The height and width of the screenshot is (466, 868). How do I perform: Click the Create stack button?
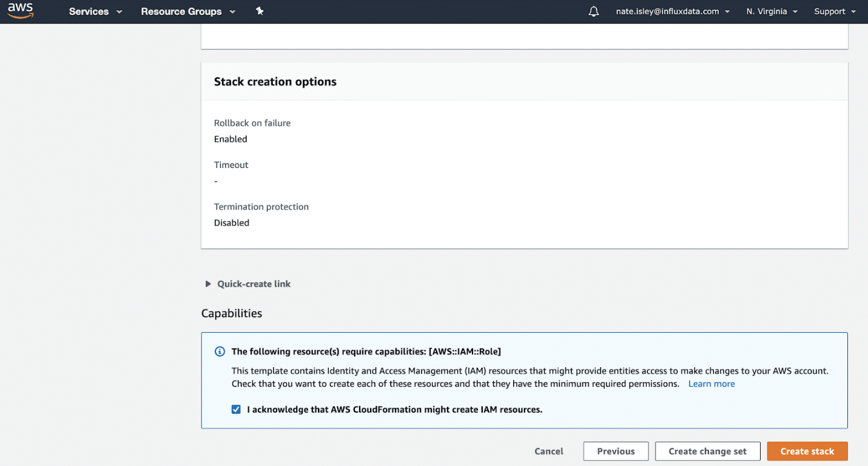tap(807, 451)
